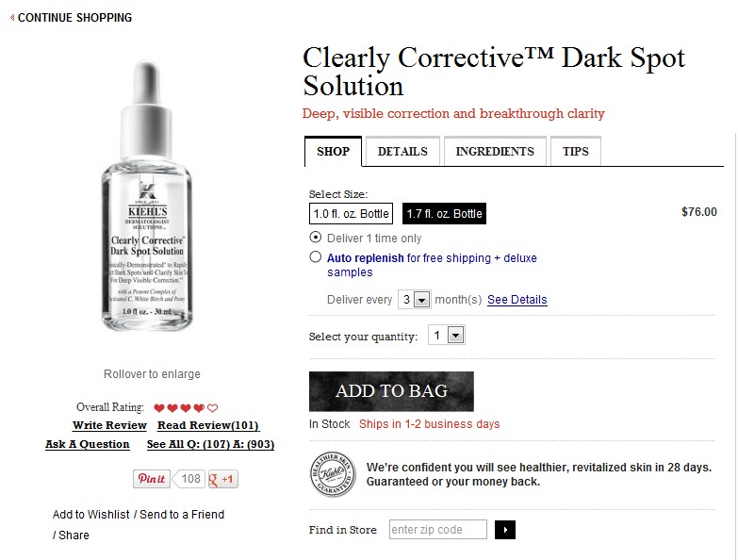Submit zip code with arrow button

pos(504,530)
